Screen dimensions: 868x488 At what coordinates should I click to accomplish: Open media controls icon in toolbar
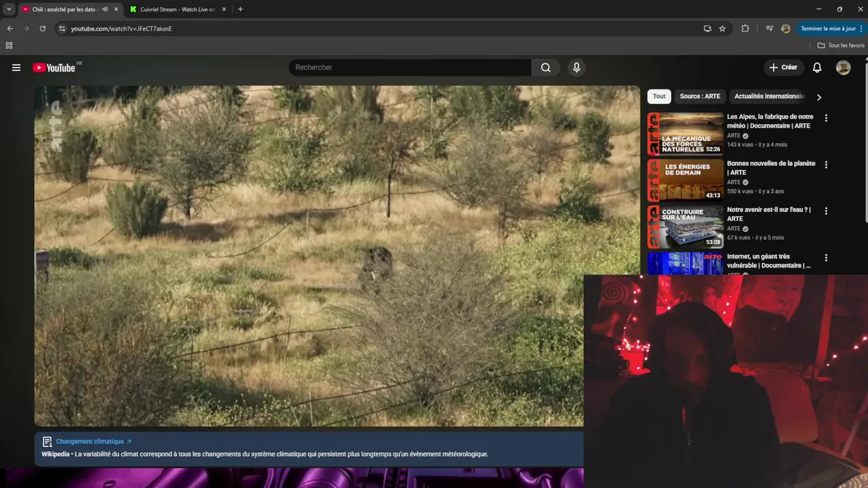pyautogui.click(x=769, y=28)
